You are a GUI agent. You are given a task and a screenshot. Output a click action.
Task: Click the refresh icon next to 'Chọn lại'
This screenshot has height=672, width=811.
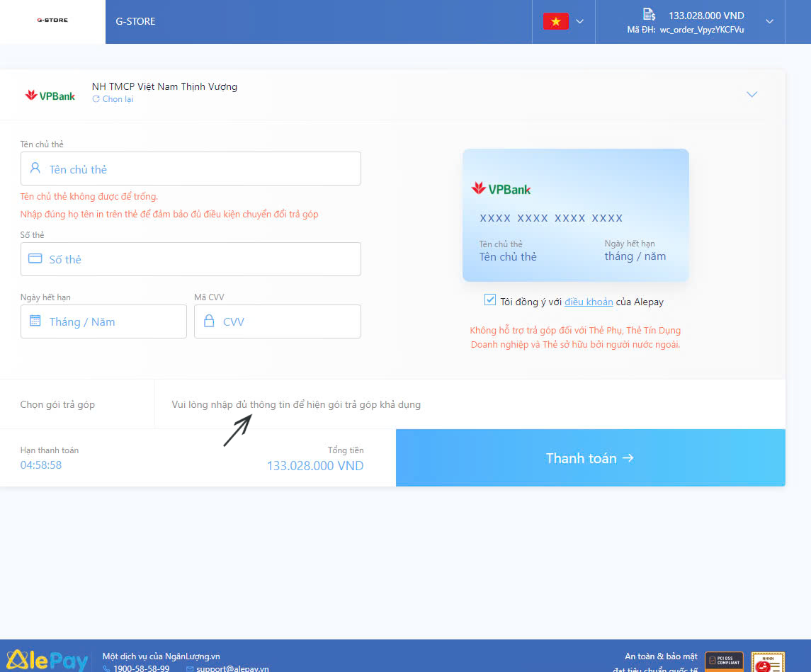96,99
